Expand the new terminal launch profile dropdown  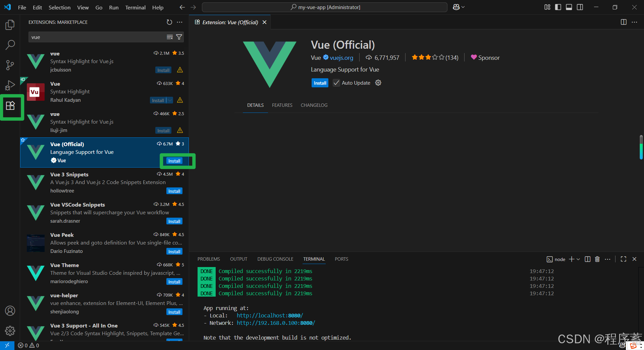click(578, 259)
